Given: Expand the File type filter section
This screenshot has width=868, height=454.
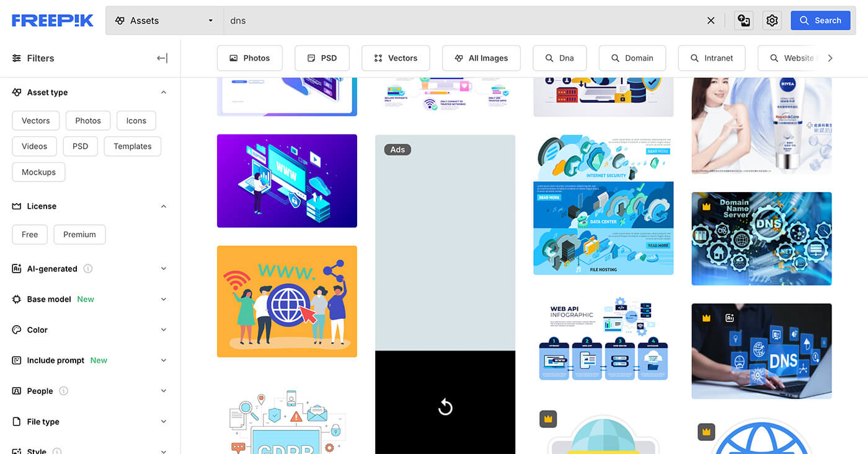Looking at the screenshot, I should (164, 422).
